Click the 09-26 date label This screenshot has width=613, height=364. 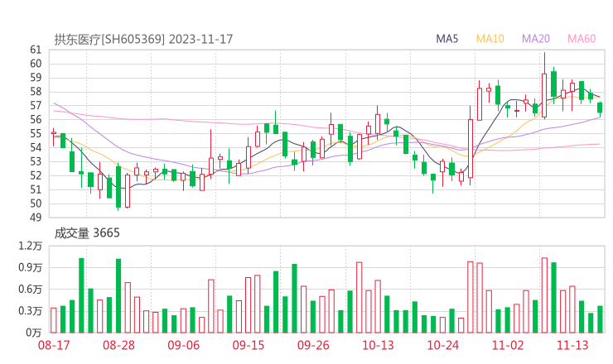[313, 345]
